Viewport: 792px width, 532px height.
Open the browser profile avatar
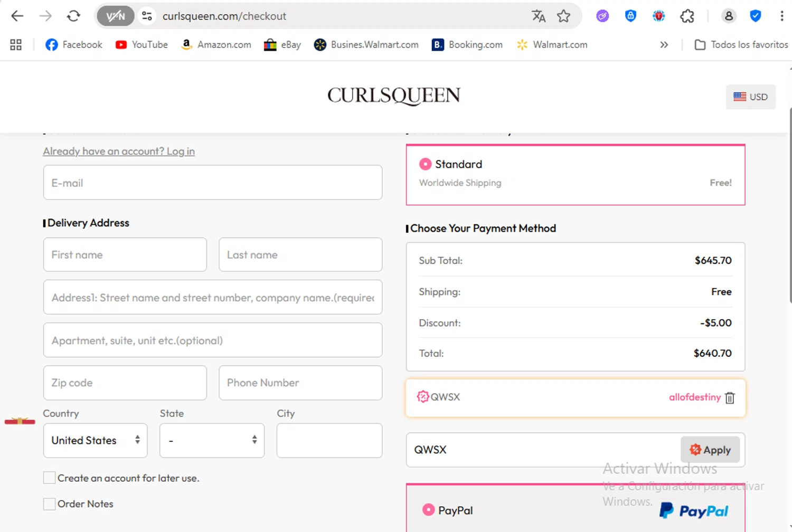(729, 16)
